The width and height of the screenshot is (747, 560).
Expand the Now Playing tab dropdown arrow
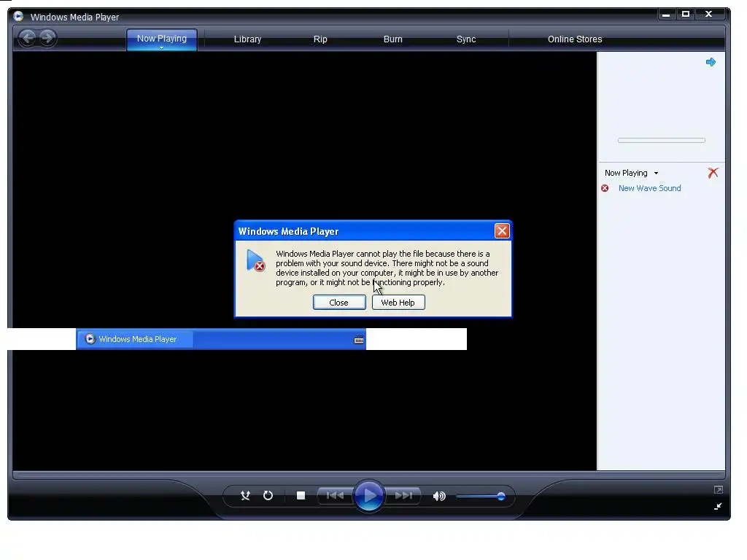tap(161, 47)
